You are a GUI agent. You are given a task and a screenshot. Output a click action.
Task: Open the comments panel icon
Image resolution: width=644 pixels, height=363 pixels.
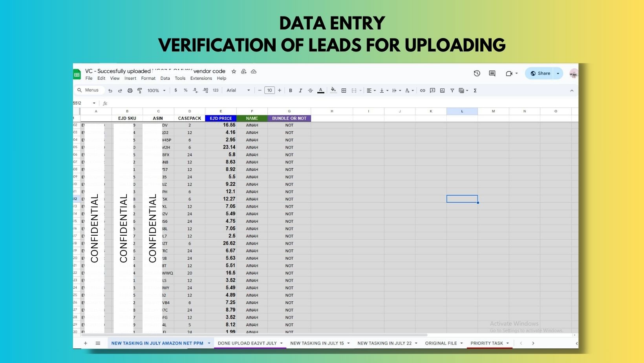pos(492,73)
